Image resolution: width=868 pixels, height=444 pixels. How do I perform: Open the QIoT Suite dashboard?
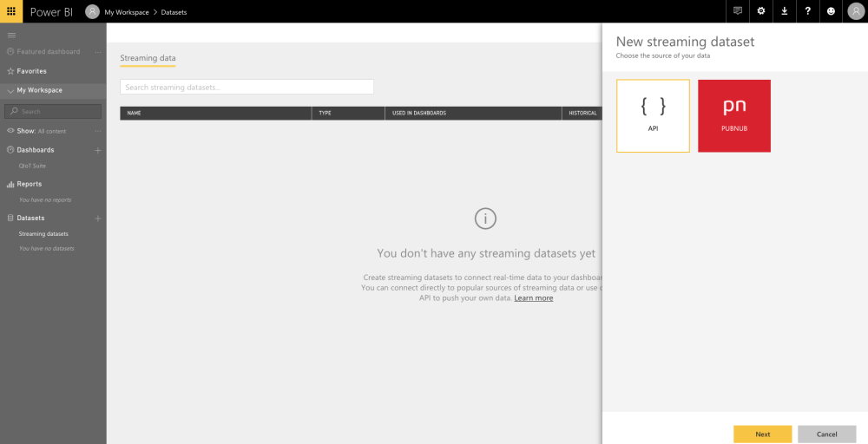point(32,166)
